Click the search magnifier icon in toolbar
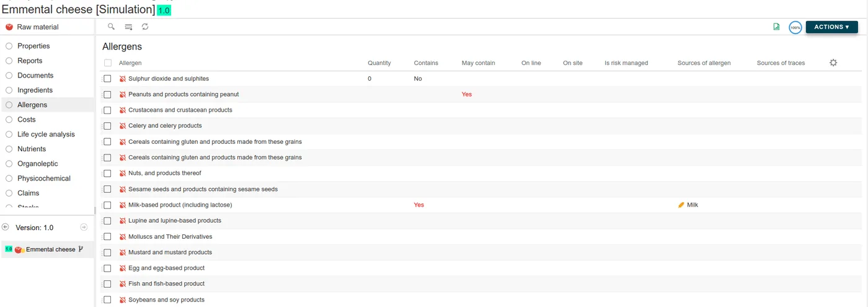 pos(112,27)
